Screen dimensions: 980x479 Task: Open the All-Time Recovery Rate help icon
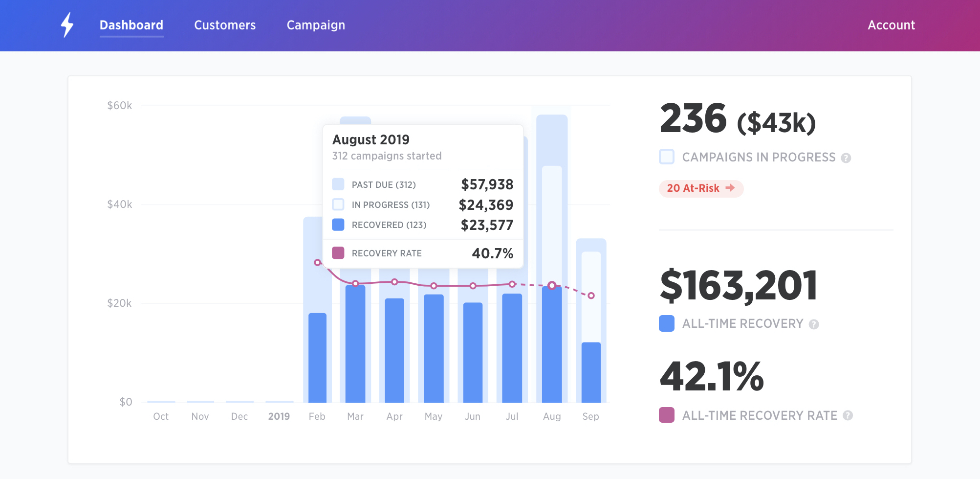coord(848,415)
